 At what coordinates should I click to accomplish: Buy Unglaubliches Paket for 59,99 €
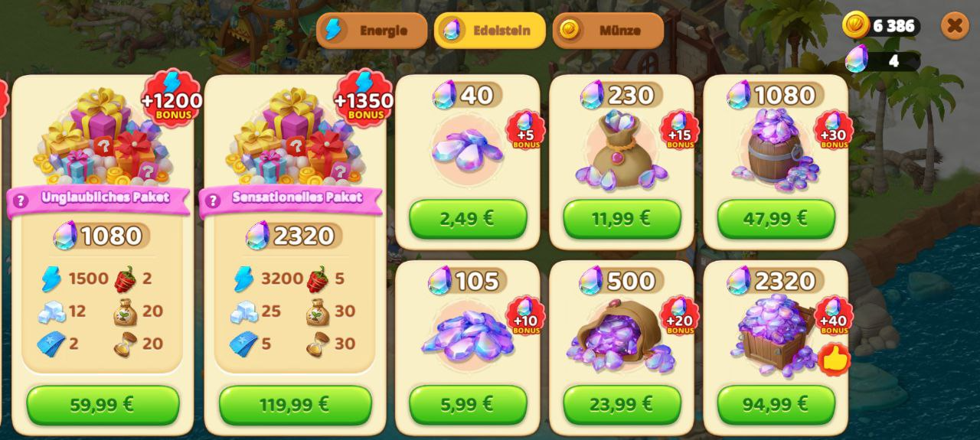click(103, 405)
